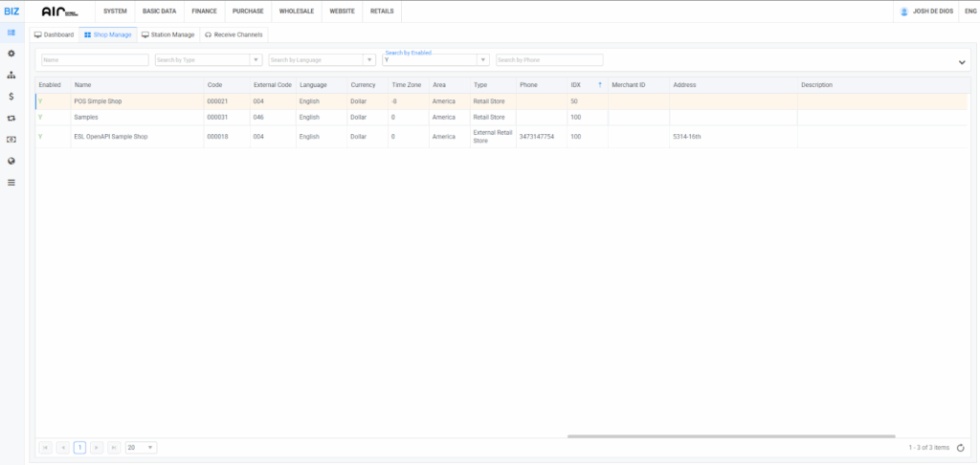The width and height of the screenshot is (980, 465).
Task: Click the IDX column sort arrow
Action: click(600, 85)
